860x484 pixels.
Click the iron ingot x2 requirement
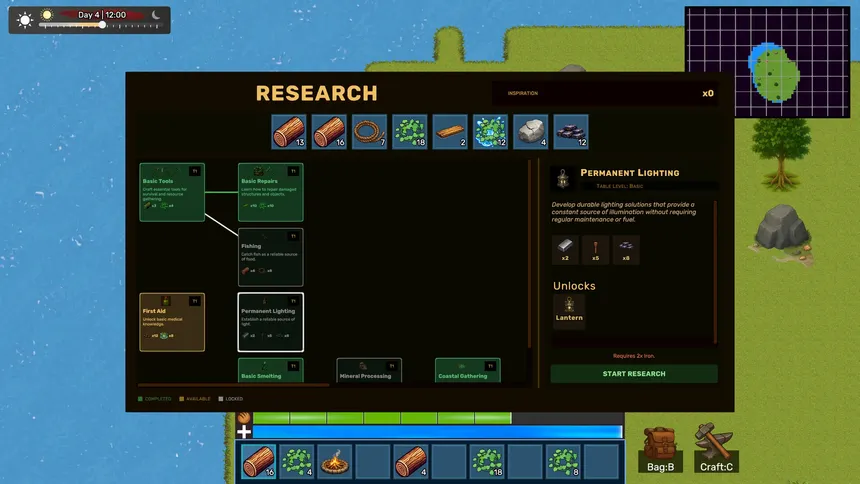click(565, 250)
